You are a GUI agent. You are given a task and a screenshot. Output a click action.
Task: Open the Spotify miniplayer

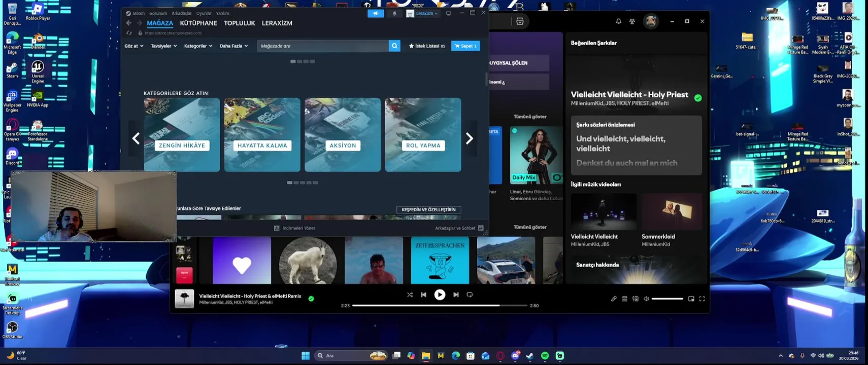tap(691, 299)
